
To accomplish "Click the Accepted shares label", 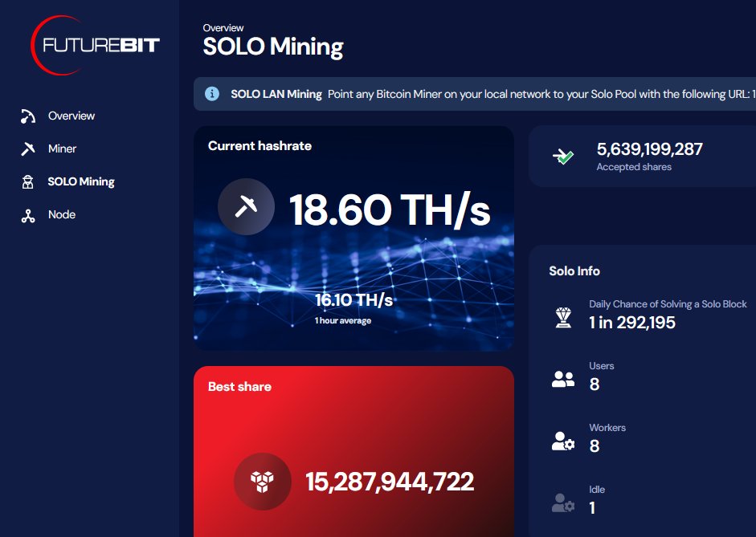I will [x=634, y=167].
